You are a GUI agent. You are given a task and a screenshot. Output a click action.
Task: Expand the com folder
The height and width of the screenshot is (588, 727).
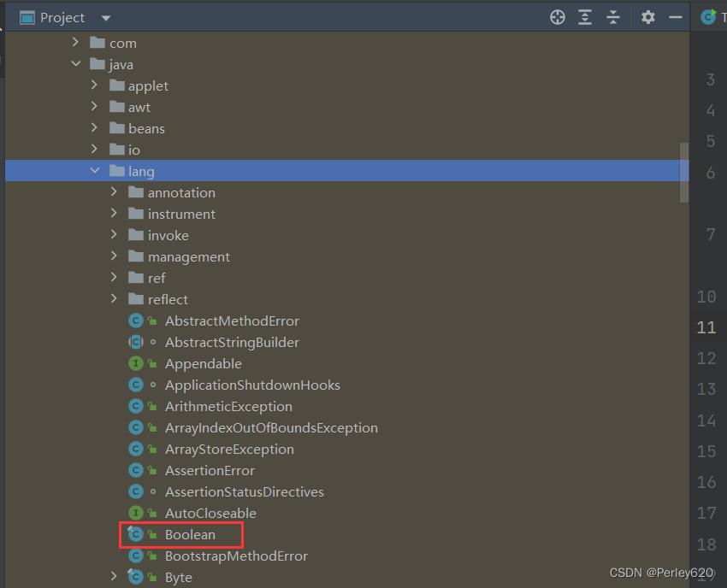point(75,42)
